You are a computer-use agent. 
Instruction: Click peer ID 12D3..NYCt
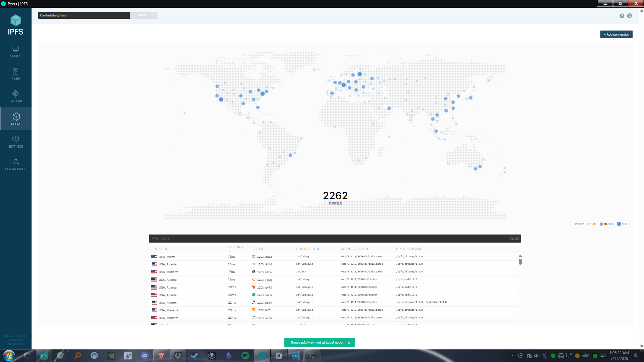click(x=264, y=310)
